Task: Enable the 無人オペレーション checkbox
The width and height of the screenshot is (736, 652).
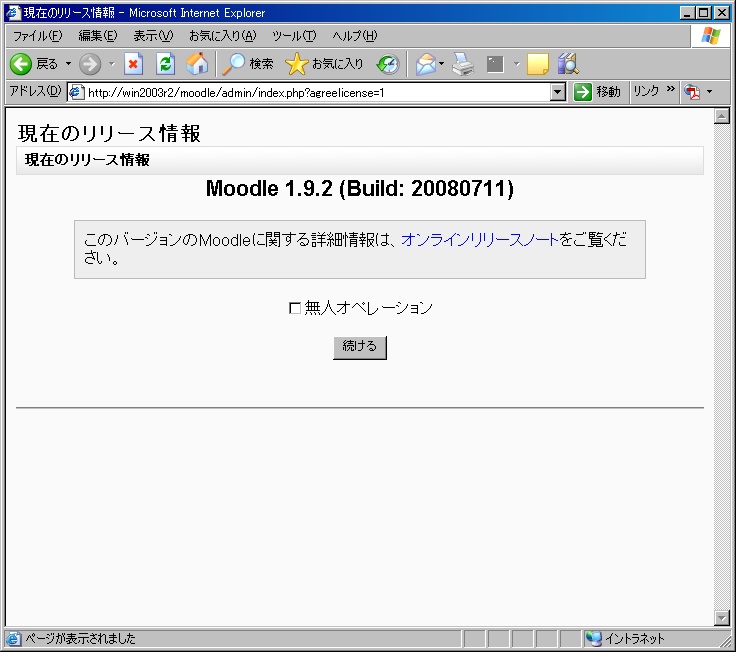Action: click(295, 308)
